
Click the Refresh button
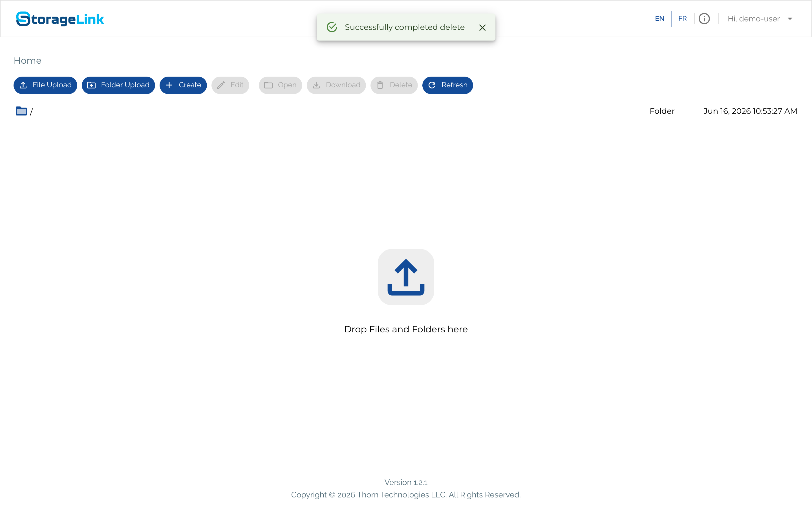click(x=448, y=85)
